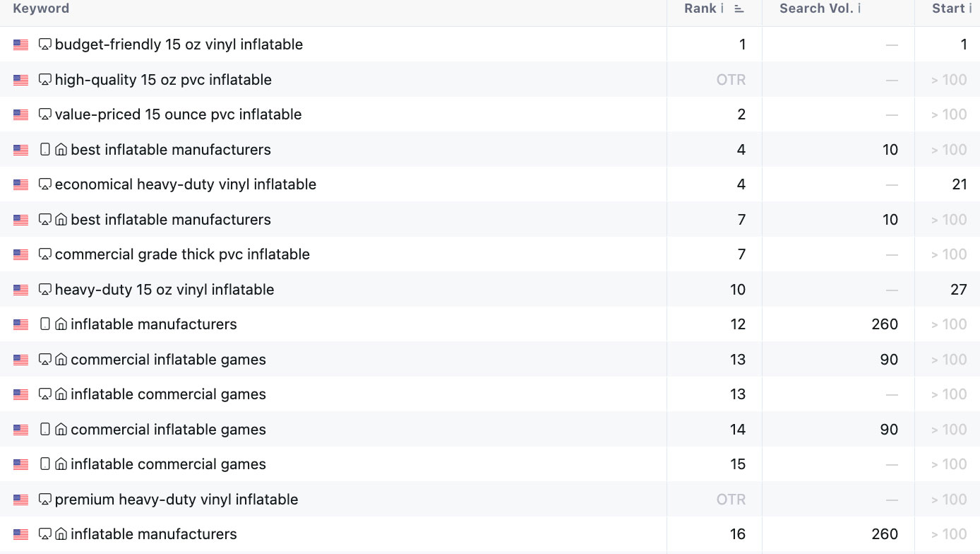The width and height of the screenshot is (980, 554).
Task: Sort table by Keyword column header
Action: click(x=41, y=9)
